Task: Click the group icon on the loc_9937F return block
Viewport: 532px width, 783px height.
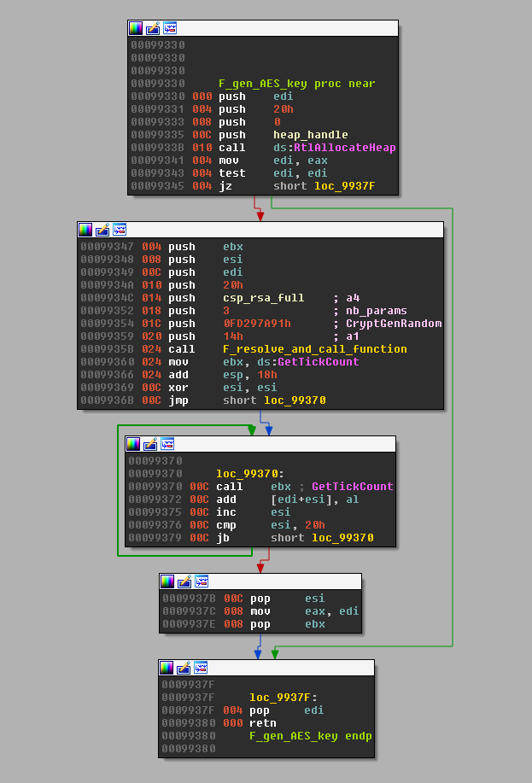Action: 202,668
